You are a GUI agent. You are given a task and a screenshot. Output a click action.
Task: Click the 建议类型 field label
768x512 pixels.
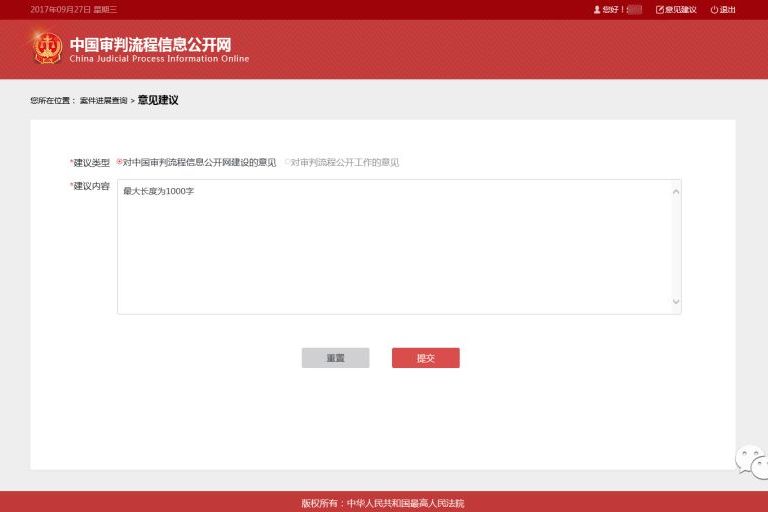[x=90, y=162]
